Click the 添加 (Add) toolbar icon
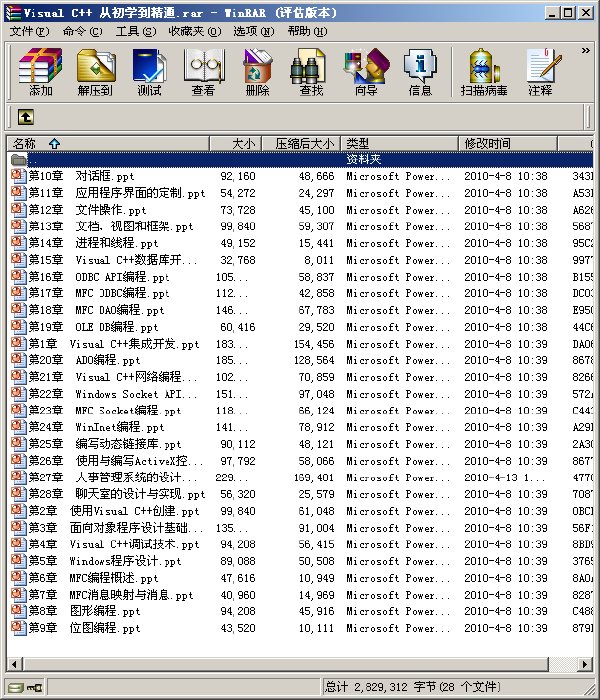This screenshot has height=700, width=600. (41, 72)
